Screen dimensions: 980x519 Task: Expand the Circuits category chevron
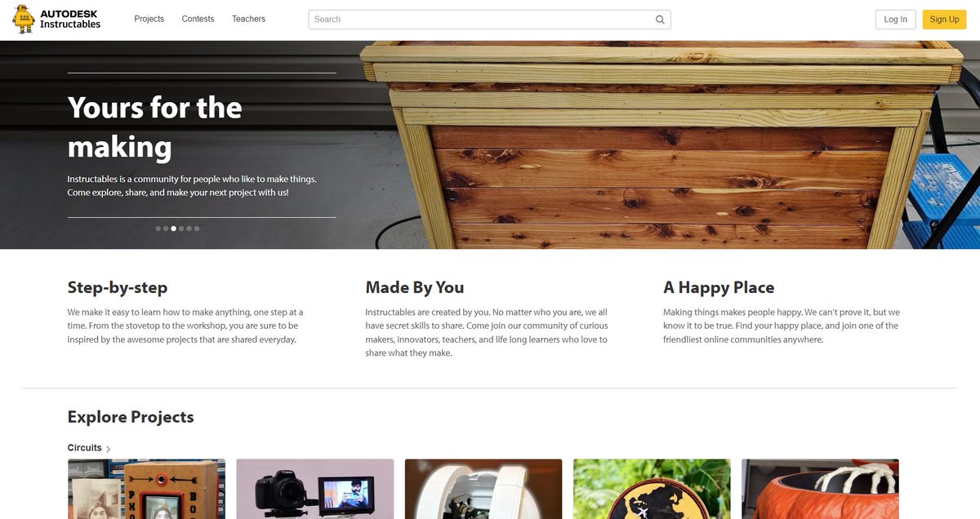click(x=108, y=447)
